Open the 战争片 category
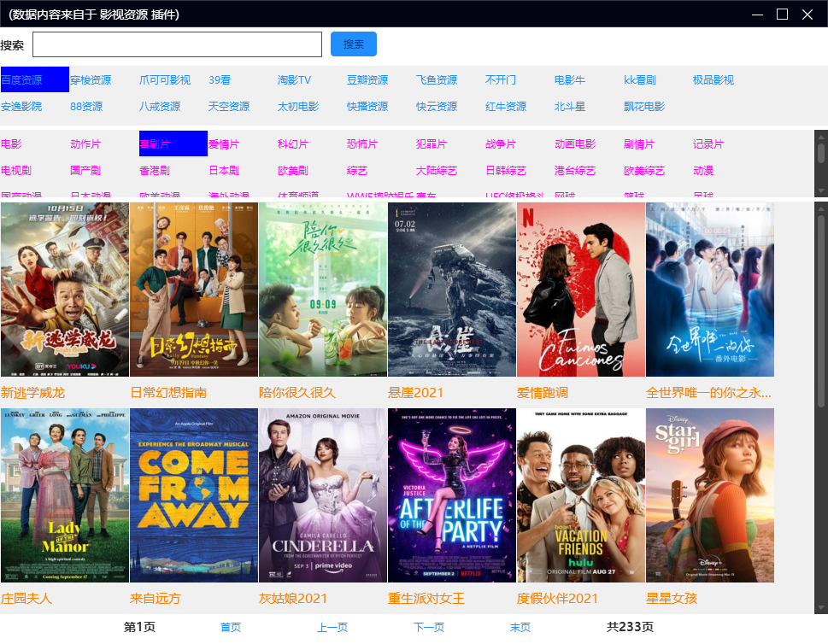 pos(501,143)
